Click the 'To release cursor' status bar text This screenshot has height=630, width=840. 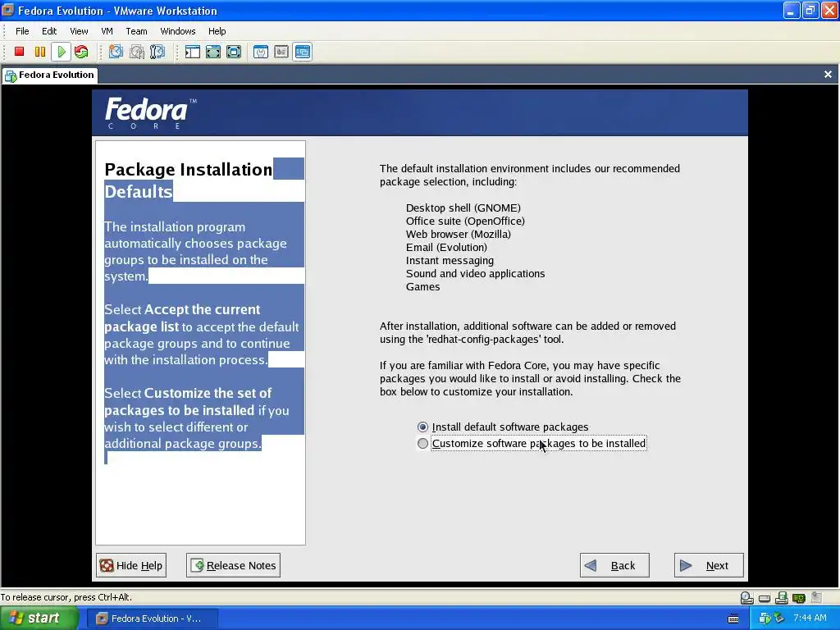click(x=66, y=597)
